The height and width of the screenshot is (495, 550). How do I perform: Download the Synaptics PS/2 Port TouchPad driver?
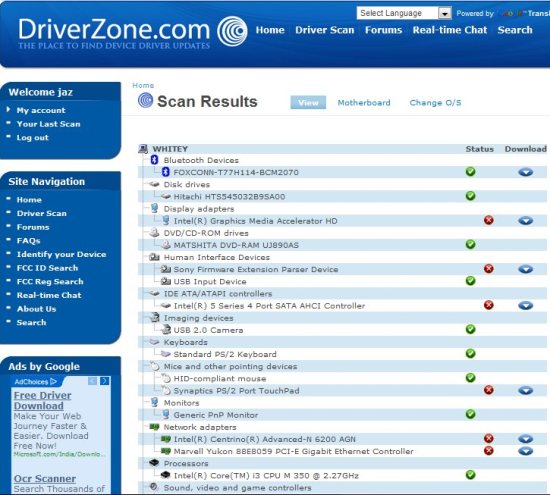(x=525, y=390)
